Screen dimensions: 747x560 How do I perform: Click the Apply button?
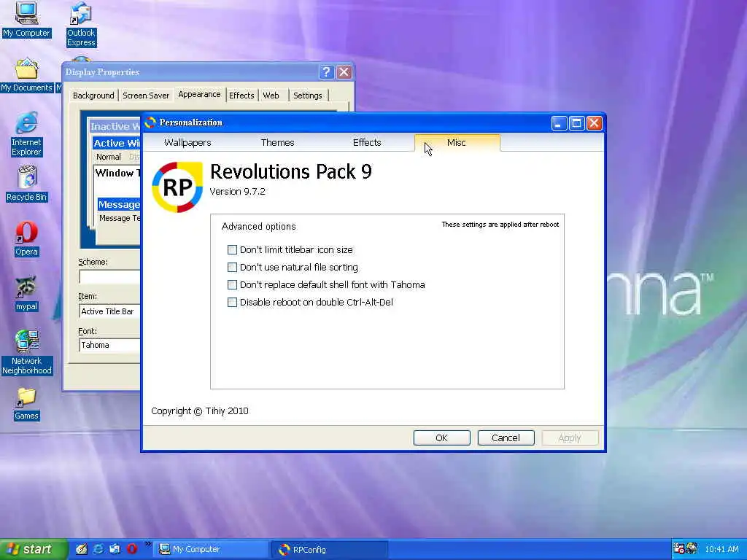pos(570,437)
